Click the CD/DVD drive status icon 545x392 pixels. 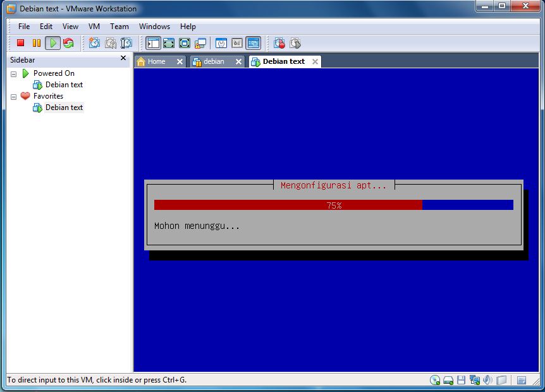pos(435,380)
